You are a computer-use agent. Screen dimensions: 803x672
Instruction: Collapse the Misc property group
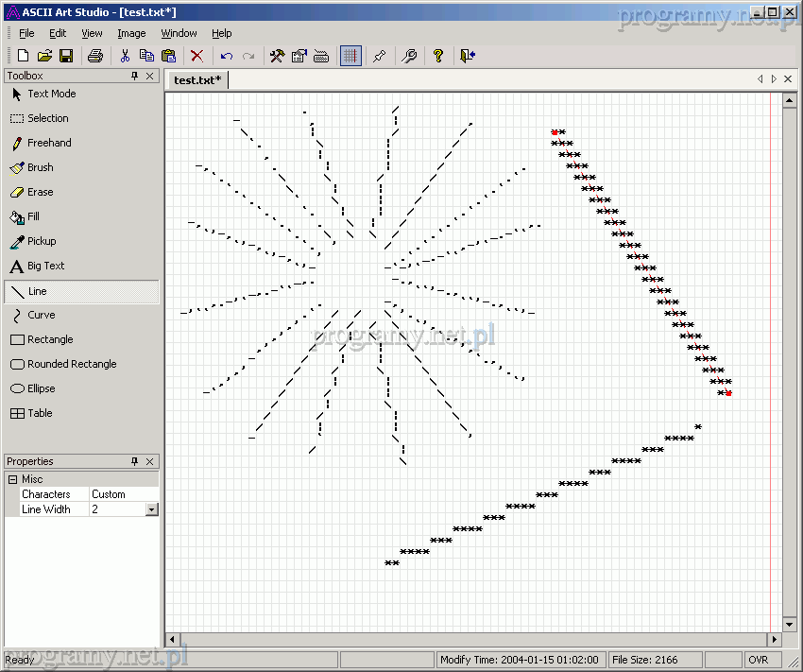point(13,479)
